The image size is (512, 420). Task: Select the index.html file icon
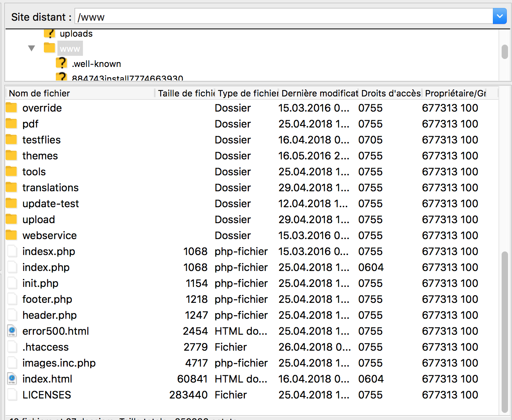[12, 379]
